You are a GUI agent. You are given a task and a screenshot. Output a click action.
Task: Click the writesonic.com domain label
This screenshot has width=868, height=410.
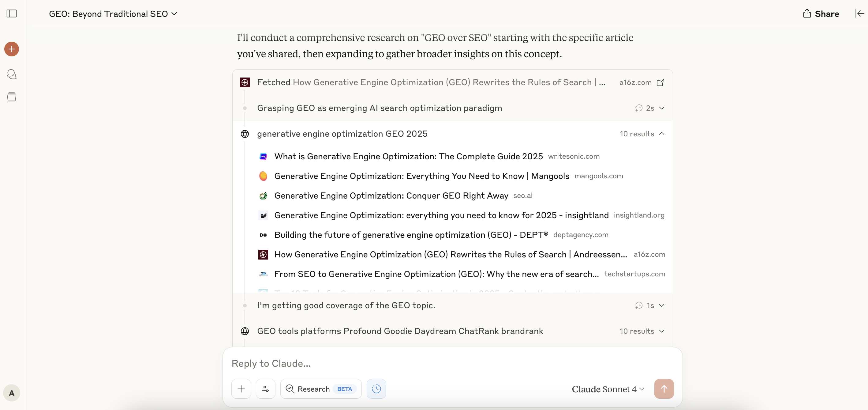(574, 156)
